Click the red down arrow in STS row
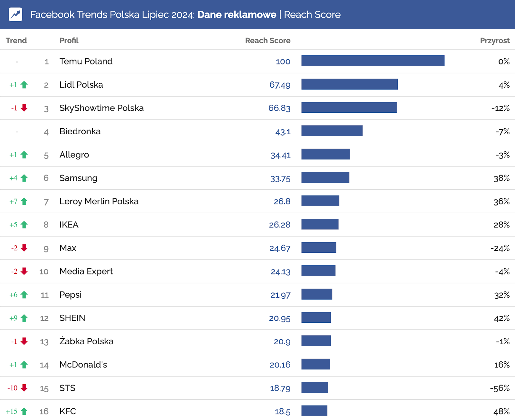The width and height of the screenshot is (515, 420). [x=24, y=388]
